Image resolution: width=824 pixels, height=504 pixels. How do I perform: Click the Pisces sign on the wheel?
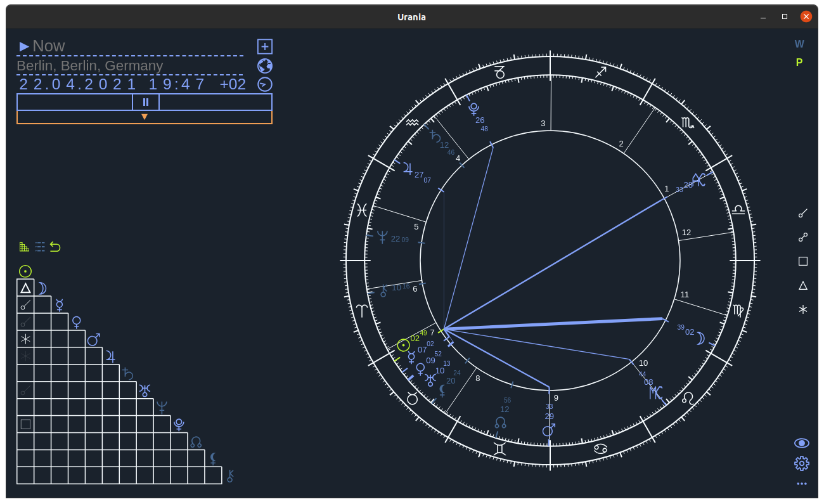[362, 210]
